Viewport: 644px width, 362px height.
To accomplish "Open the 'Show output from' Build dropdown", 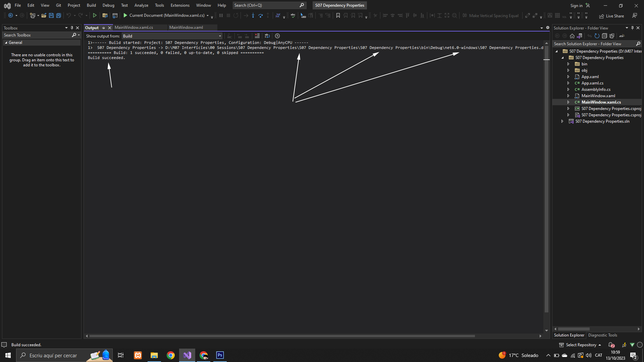I will point(172,36).
